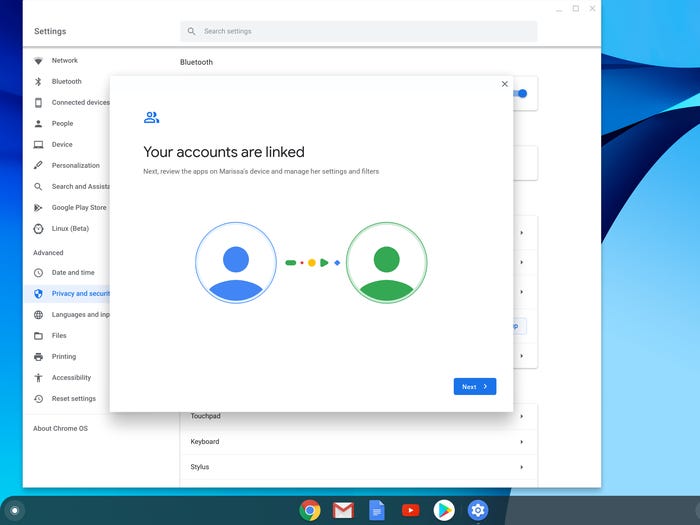
Task: Open Chrome browser from the shelf
Action: (310, 511)
